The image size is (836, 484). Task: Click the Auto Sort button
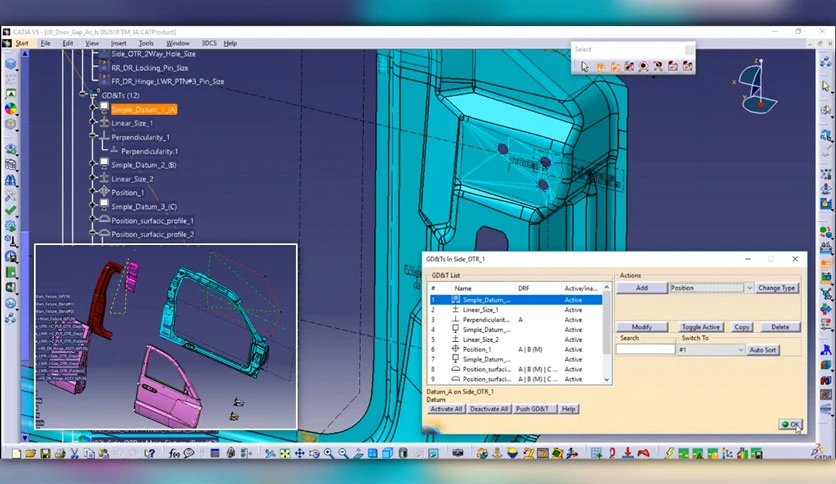point(763,350)
